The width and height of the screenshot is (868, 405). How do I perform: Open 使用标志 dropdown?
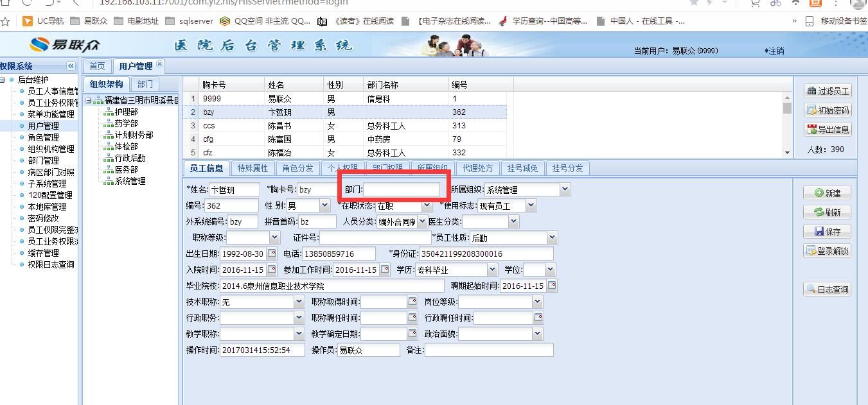[x=531, y=205]
